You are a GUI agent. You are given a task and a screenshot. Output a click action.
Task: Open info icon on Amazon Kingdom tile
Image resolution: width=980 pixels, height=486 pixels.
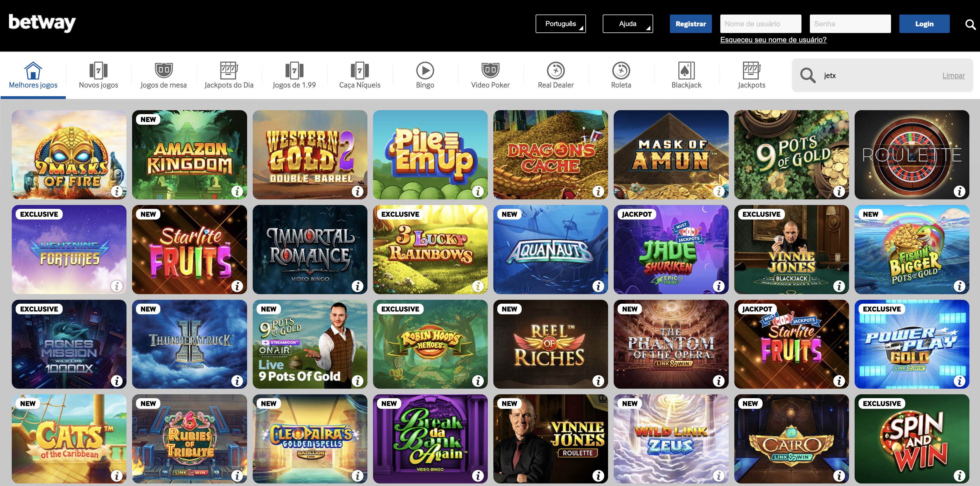point(237,191)
